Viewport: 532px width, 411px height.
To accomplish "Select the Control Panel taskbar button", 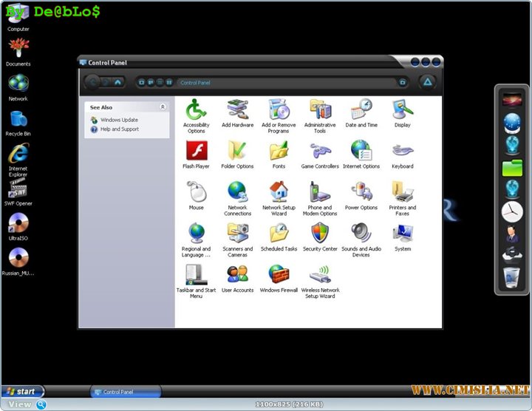I will click(126, 392).
